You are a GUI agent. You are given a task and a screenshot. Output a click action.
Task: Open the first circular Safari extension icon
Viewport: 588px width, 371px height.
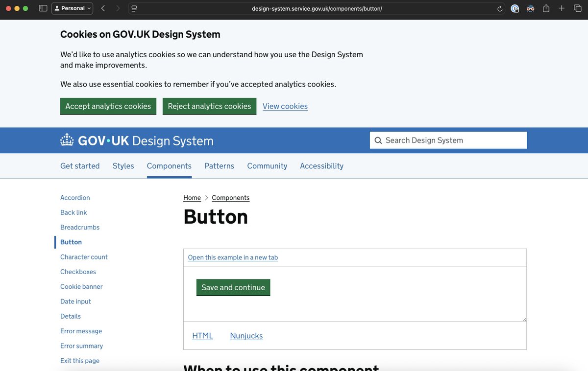pyautogui.click(x=515, y=8)
